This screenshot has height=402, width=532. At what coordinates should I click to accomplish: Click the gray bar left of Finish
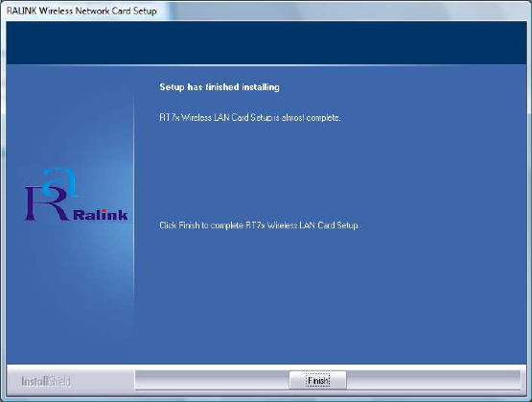tap(212, 380)
